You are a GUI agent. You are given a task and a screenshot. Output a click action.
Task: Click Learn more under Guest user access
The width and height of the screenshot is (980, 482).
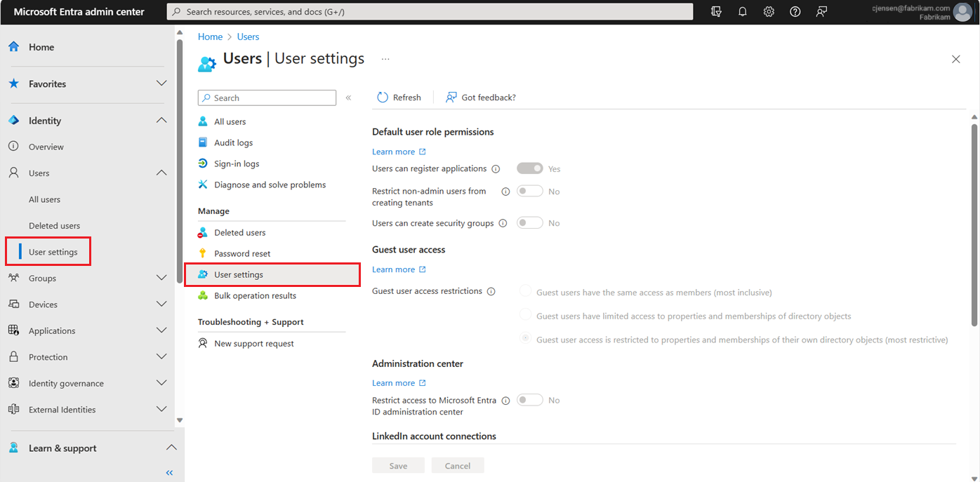(x=393, y=269)
